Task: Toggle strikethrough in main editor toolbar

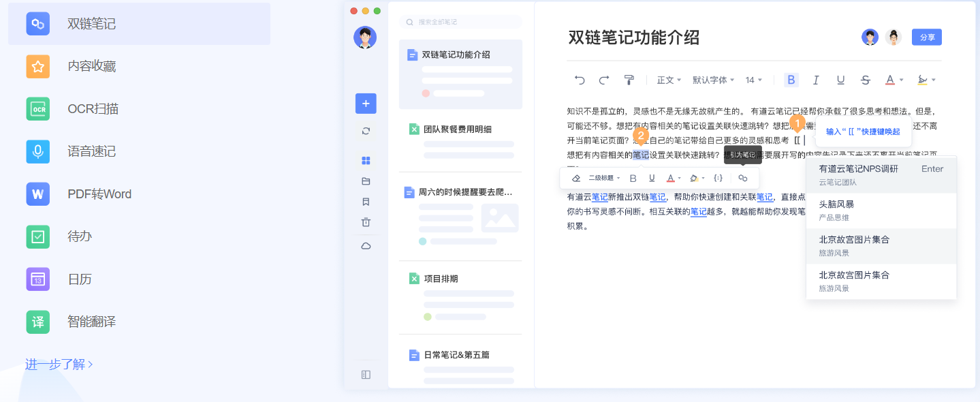Action: (866, 80)
